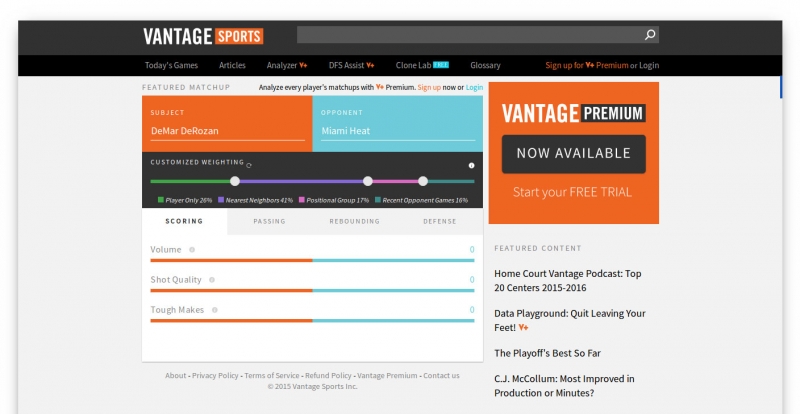Click second slider handle after Nearest Neighbors
This screenshot has width=800, height=414.
click(x=368, y=181)
